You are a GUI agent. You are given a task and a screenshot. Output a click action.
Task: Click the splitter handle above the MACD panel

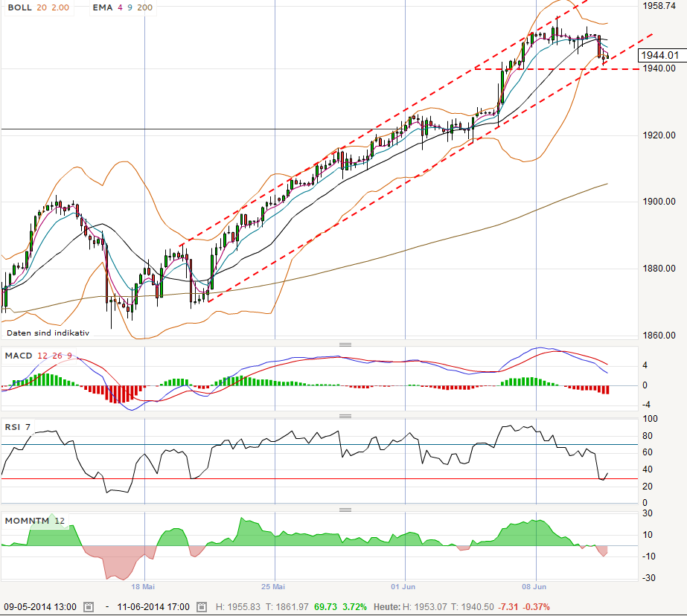[x=345, y=344]
